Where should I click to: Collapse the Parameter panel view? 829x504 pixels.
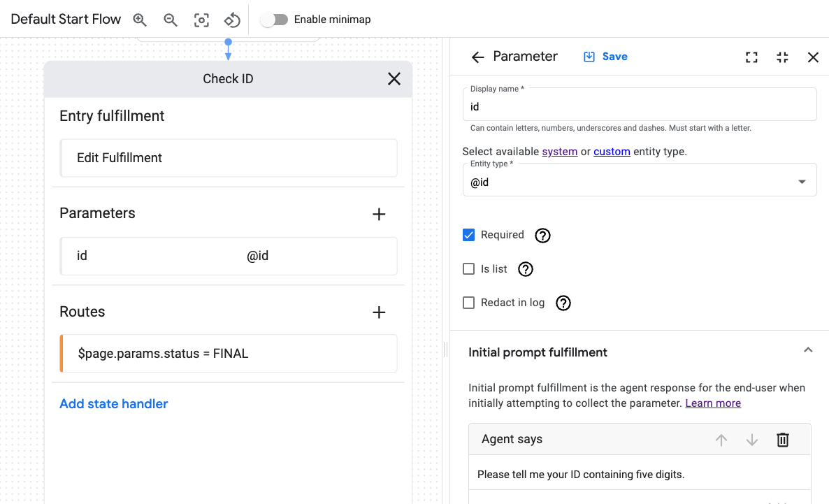coord(782,57)
